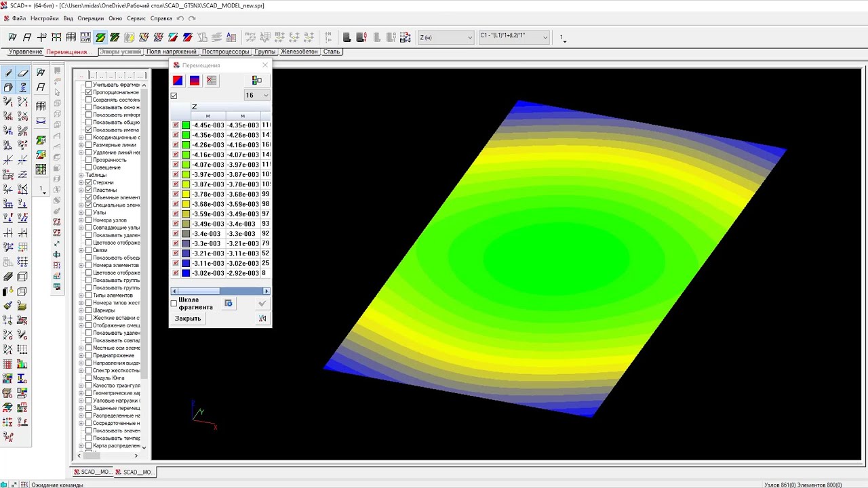Click the Закрыть button
Viewport: 868px width, 488px height.
(x=188, y=319)
